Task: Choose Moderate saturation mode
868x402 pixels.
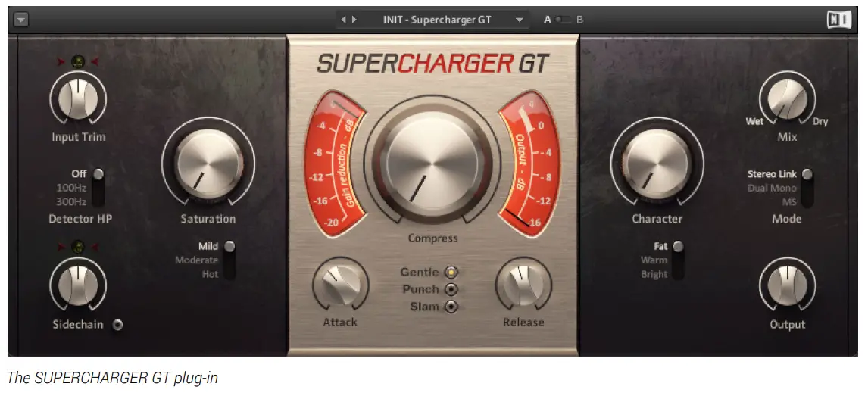Action: pyautogui.click(x=196, y=260)
